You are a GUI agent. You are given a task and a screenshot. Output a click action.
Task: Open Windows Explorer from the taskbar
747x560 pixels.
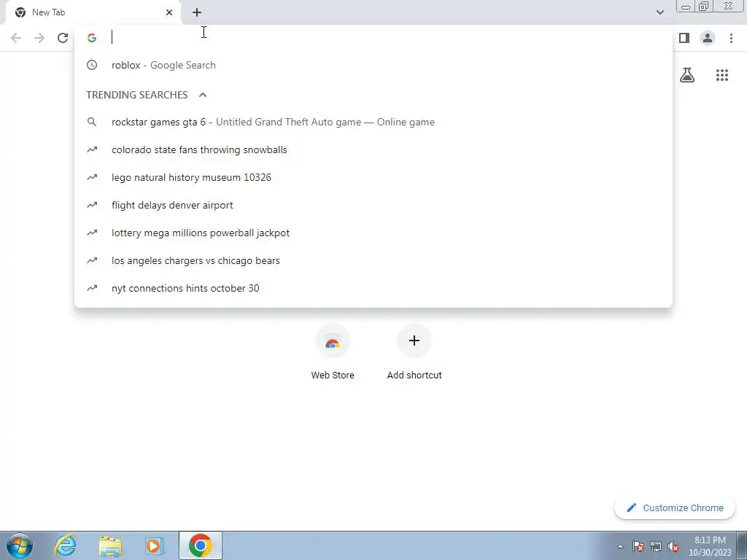110,545
